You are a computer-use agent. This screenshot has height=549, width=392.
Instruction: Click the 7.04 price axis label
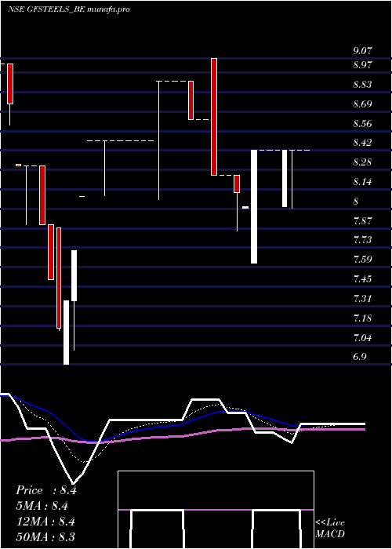click(362, 338)
